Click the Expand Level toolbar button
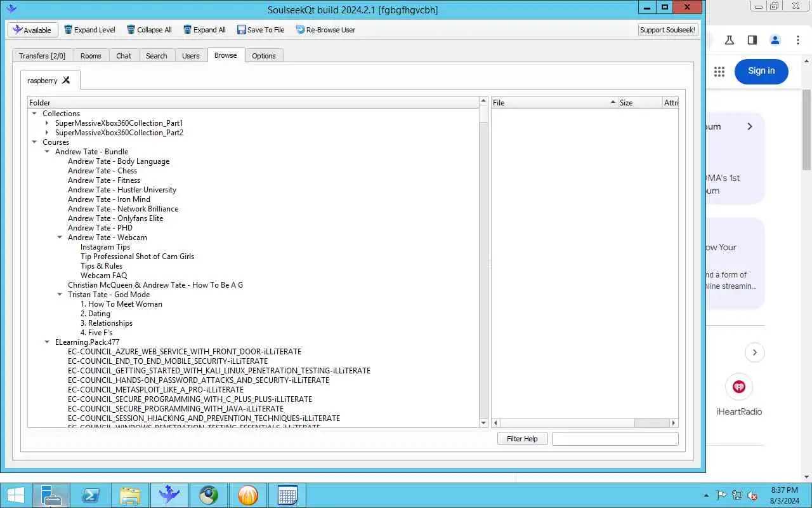 click(x=89, y=30)
